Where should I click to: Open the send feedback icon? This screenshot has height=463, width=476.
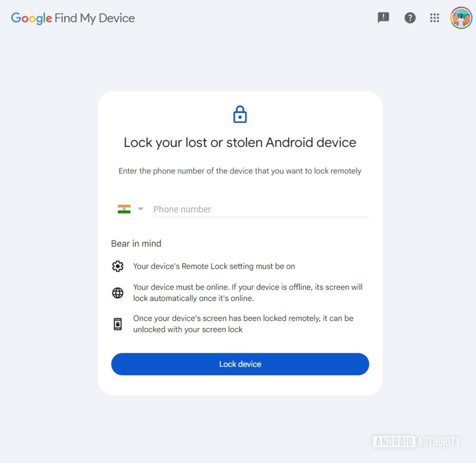click(x=383, y=18)
